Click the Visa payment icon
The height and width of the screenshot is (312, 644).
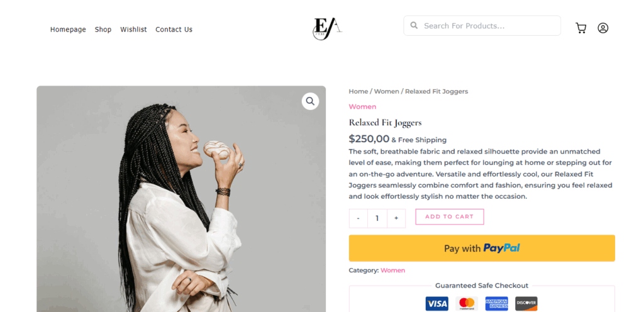pos(436,304)
